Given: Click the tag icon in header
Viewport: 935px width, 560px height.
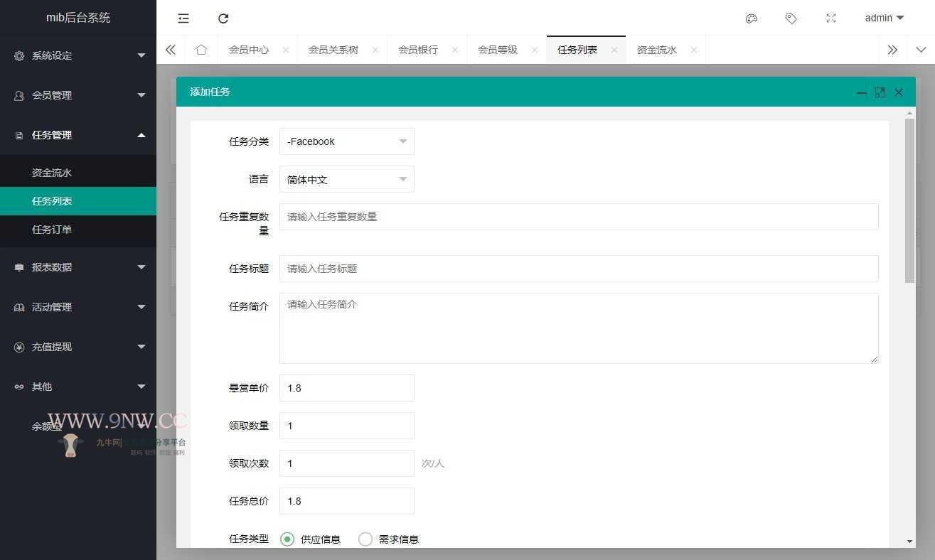Looking at the screenshot, I should [x=791, y=18].
